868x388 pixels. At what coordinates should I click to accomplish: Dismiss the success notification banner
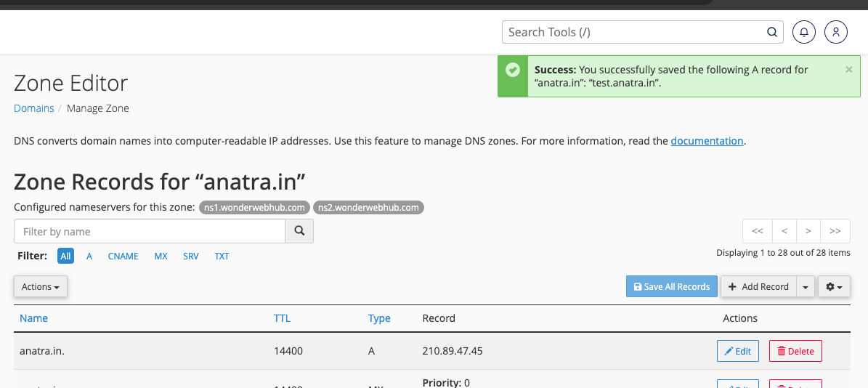click(x=848, y=70)
